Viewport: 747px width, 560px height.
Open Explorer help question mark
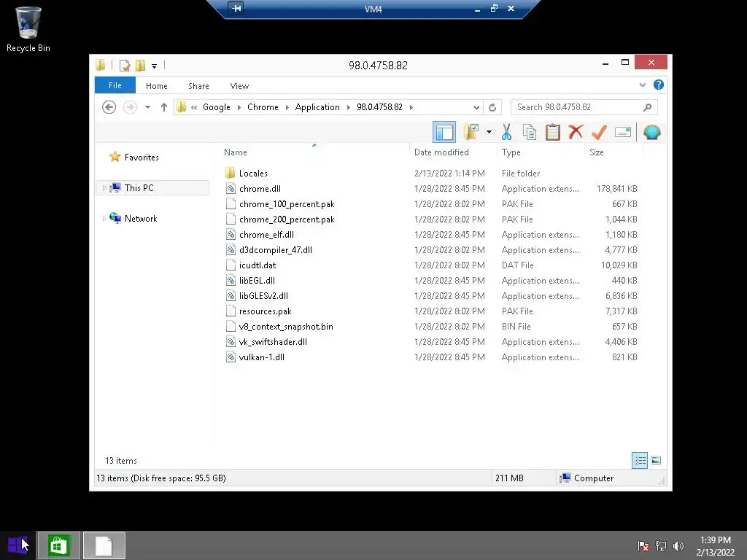coord(659,85)
